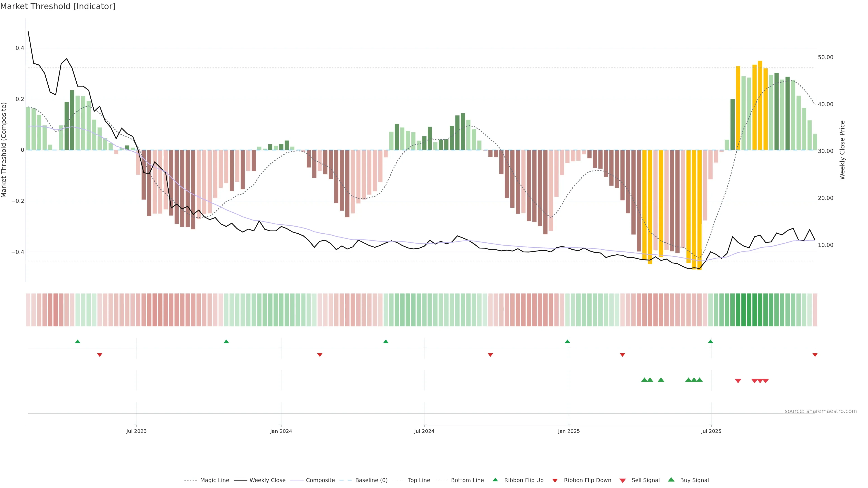
Task: Click the Buy Signal legend triangle icon
Action: pos(671,480)
